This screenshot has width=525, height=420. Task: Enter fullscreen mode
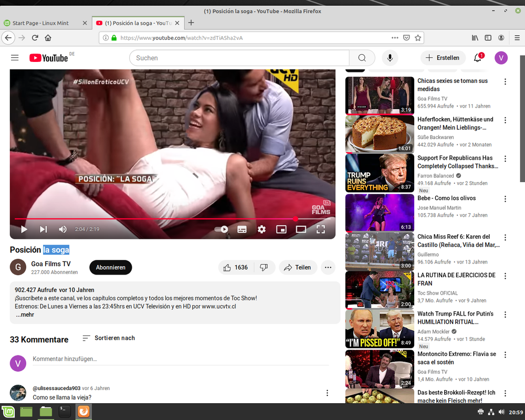(x=321, y=229)
